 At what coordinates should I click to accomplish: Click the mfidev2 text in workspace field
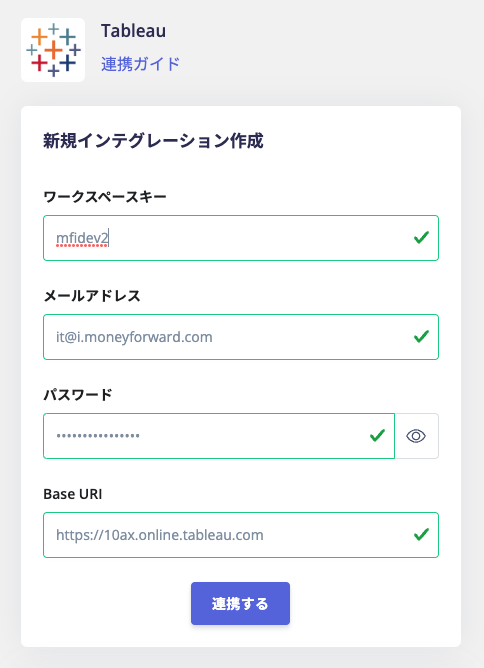[x=82, y=238]
